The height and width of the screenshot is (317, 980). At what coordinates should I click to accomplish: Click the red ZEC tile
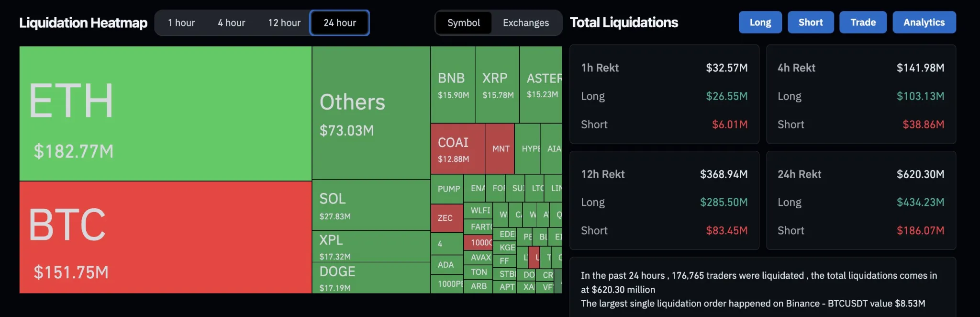(446, 218)
